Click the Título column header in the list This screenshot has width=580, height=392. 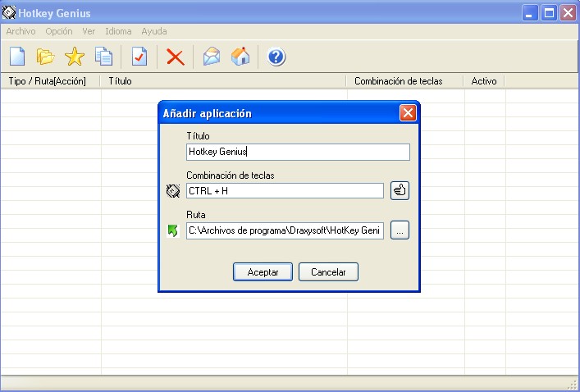pos(223,81)
